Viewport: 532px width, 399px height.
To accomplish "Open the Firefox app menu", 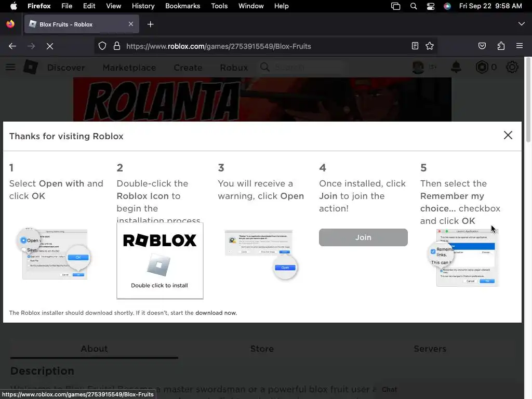I will (x=39, y=6).
